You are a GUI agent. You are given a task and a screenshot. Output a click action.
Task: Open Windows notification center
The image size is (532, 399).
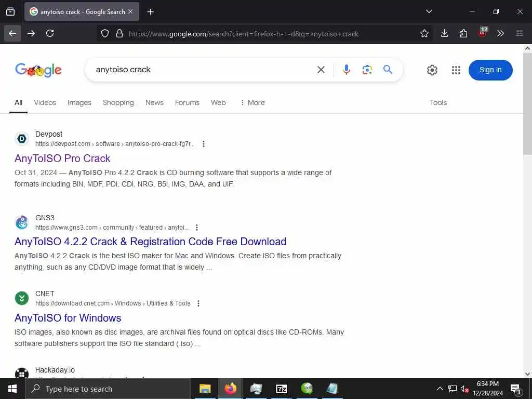516,389
